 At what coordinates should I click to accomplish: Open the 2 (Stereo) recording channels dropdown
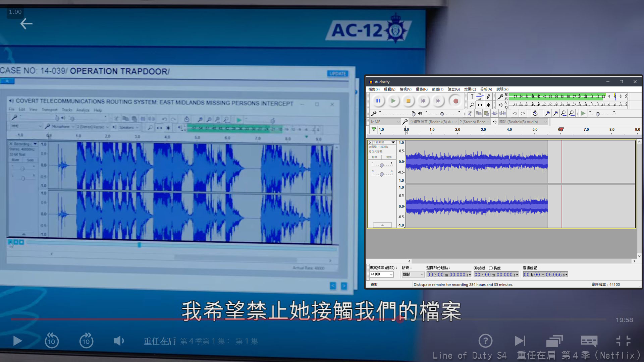point(474,122)
